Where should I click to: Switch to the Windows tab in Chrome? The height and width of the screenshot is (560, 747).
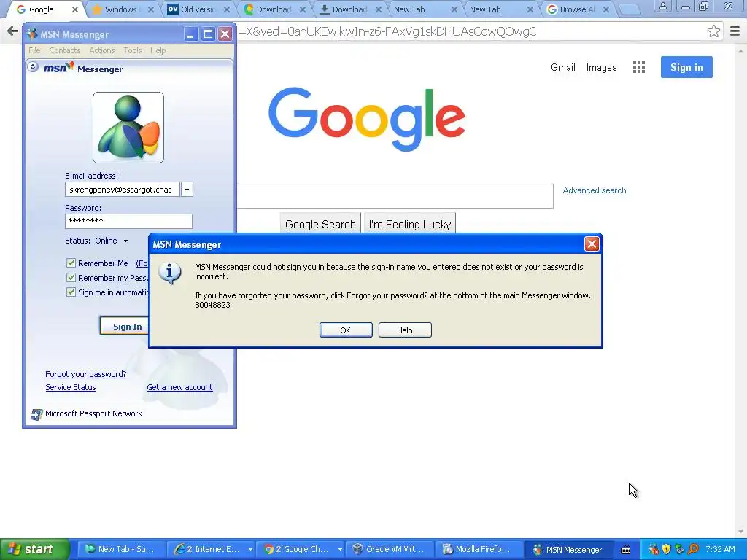coord(120,9)
